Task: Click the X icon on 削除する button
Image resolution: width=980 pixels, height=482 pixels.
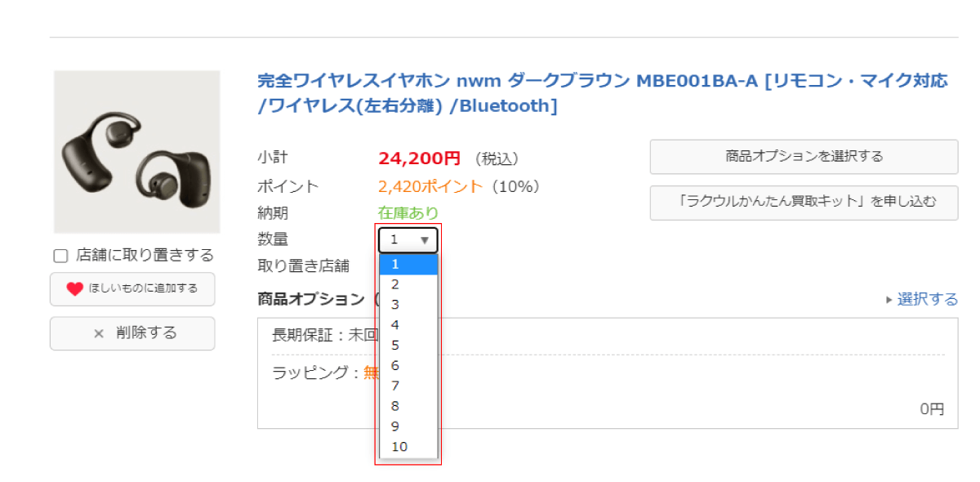Action: [x=99, y=333]
